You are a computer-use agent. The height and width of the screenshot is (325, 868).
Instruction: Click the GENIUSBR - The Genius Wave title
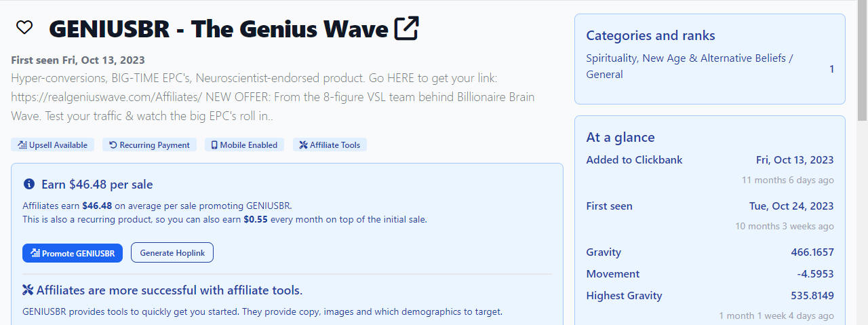pyautogui.click(x=219, y=29)
